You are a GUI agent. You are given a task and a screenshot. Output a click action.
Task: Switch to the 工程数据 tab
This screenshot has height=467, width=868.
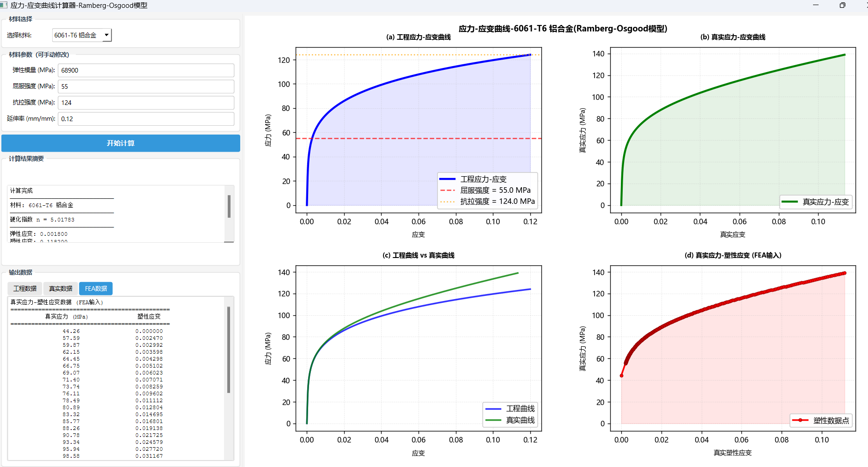coord(25,289)
